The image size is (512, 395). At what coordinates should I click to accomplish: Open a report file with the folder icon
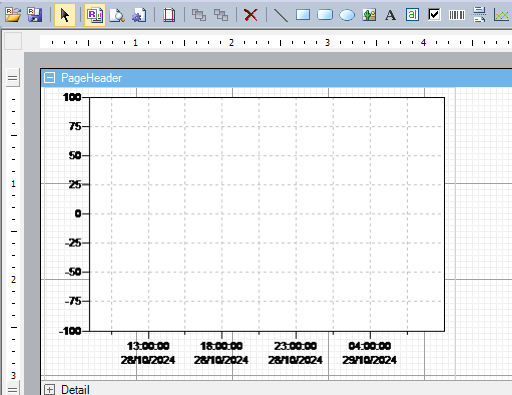(x=13, y=15)
